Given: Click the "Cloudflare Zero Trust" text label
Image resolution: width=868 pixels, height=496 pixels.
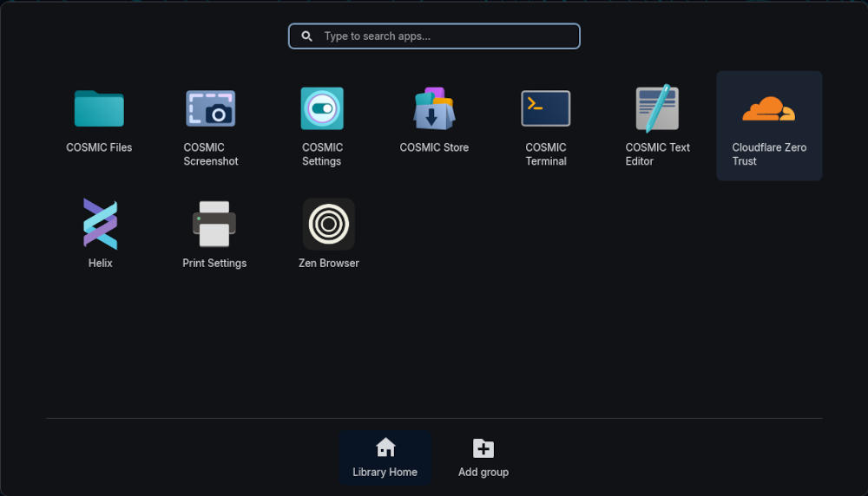Looking at the screenshot, I should coord(769,154).
